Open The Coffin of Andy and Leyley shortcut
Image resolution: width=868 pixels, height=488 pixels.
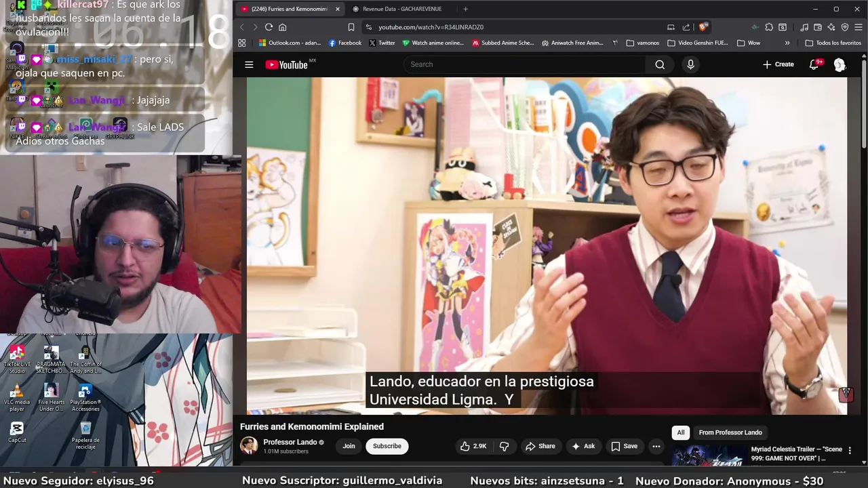85,359
